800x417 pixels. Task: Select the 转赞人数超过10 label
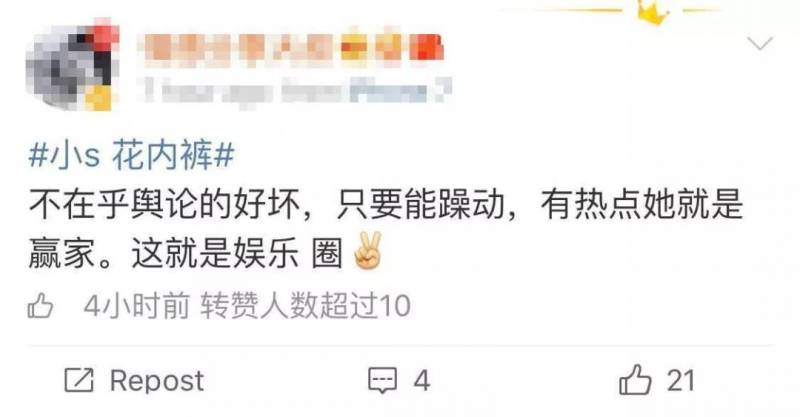(x=305, y=306)
